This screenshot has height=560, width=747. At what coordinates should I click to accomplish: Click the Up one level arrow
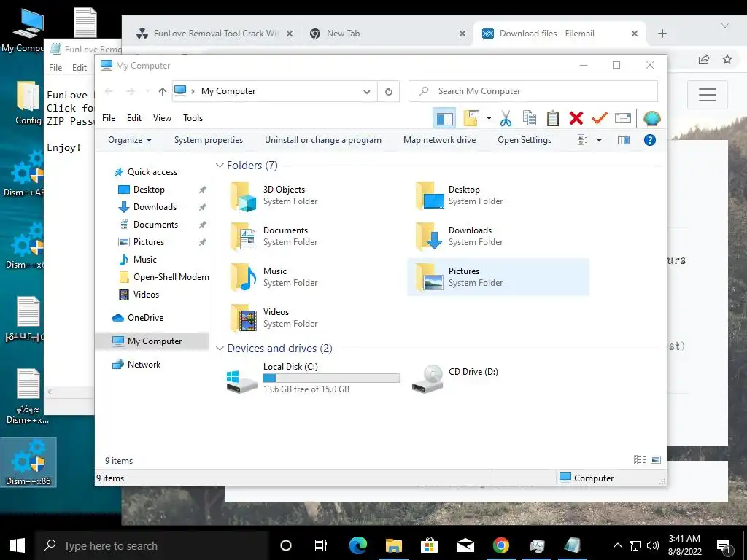163,91
